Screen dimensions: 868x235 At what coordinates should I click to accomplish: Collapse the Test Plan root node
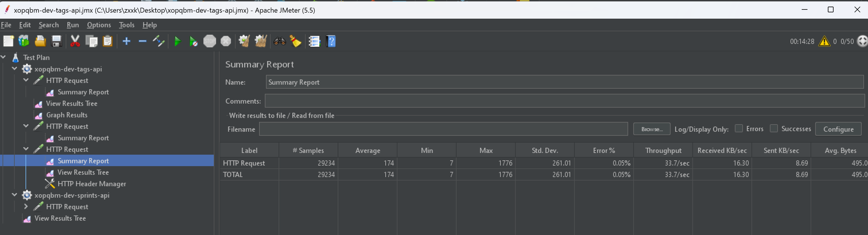click(x=3, y=57)
